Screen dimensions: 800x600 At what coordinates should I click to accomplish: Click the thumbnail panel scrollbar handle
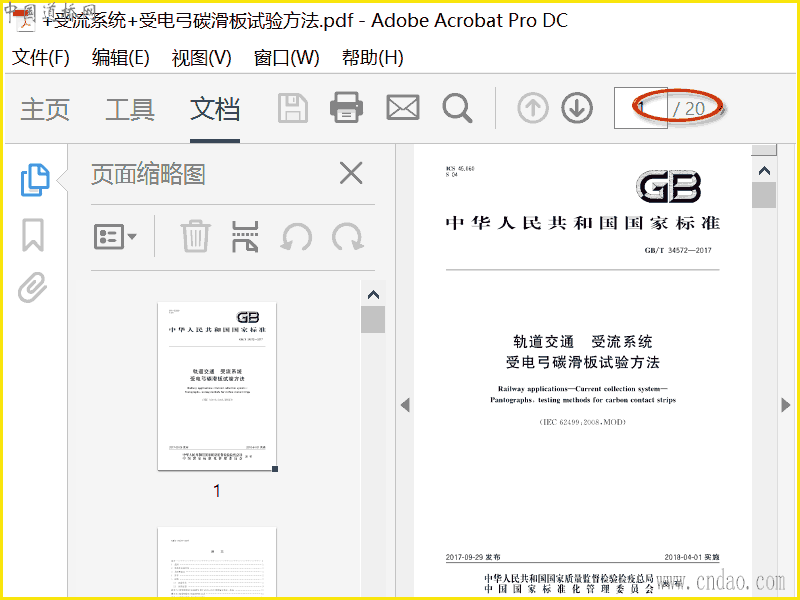coord(373,319)
